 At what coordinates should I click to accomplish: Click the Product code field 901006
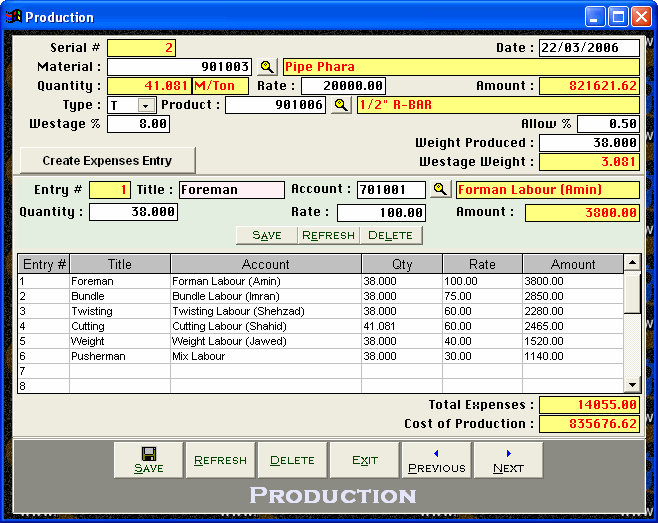click(275, 105)
